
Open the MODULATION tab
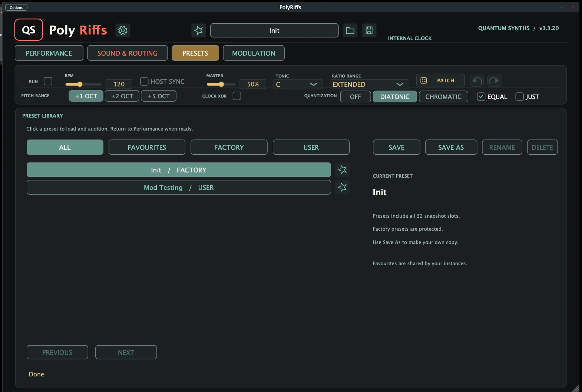point(254,53)
